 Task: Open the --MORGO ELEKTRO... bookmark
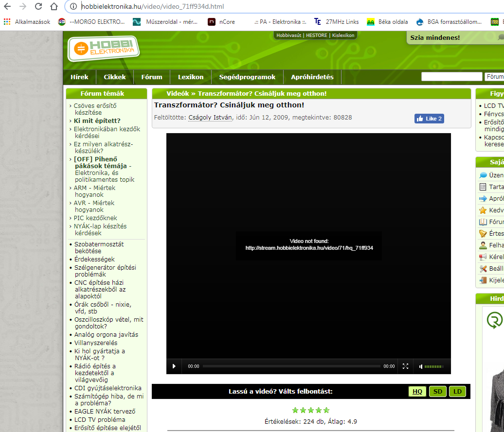[x=91, y=22]
